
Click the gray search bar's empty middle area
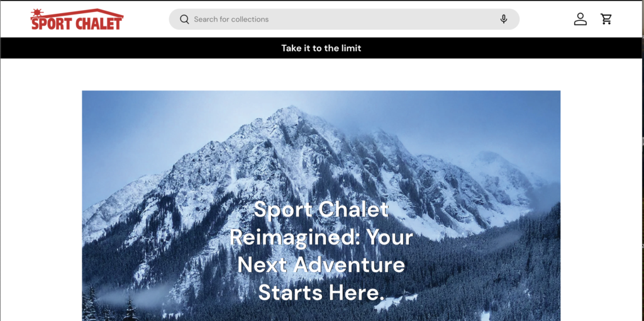click(x=382, y=20)
